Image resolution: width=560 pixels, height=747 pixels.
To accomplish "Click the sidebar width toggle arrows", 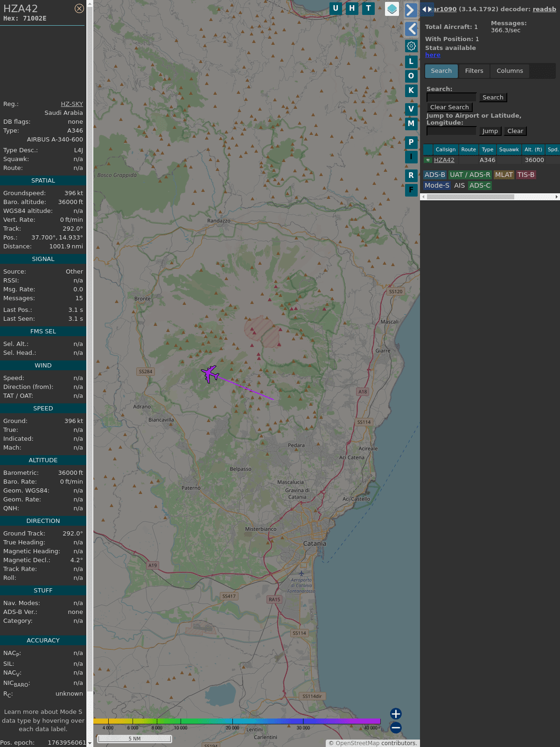I will [427, 9].
